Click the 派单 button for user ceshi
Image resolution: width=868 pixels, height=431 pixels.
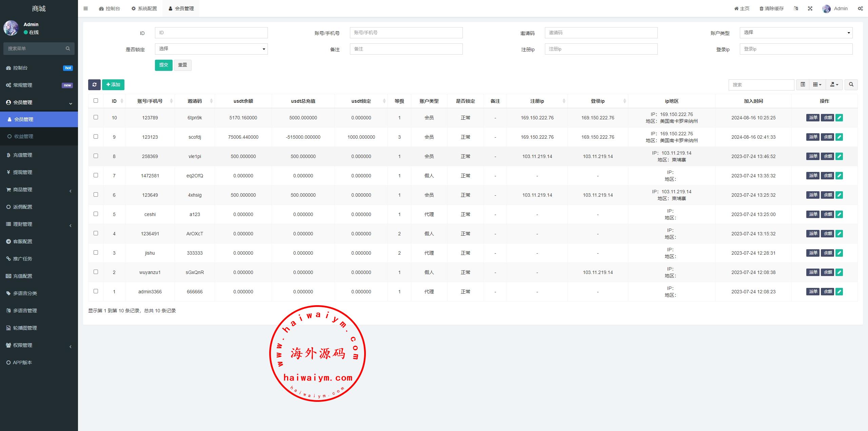(813, 214)
